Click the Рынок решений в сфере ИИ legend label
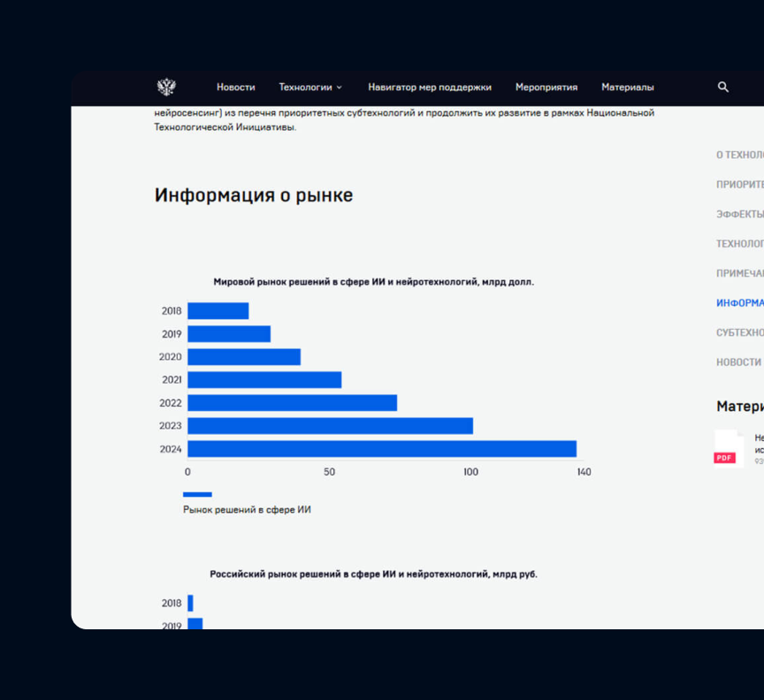The image size is (764, 700). point(247,510)
